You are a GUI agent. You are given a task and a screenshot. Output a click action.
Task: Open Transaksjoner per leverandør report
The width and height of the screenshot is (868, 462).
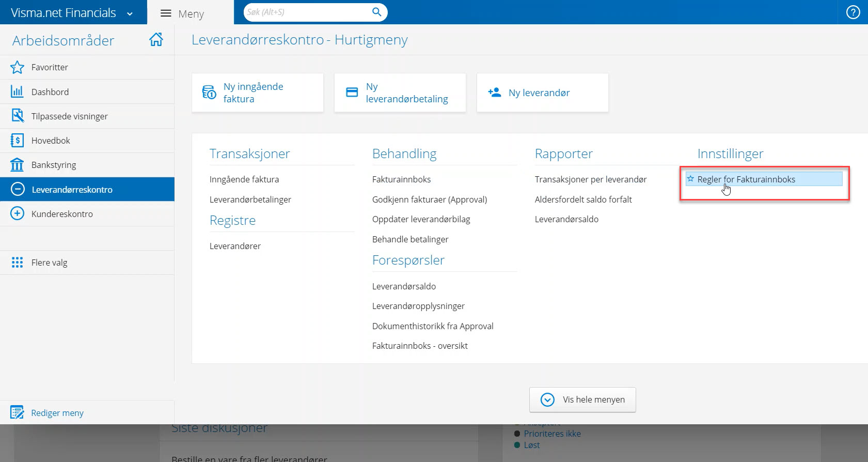click(x=591, y=179)
